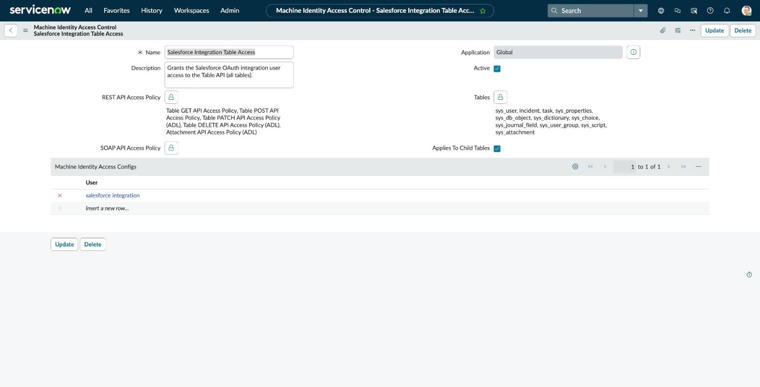Go back with the header arrow

point(11,30)
